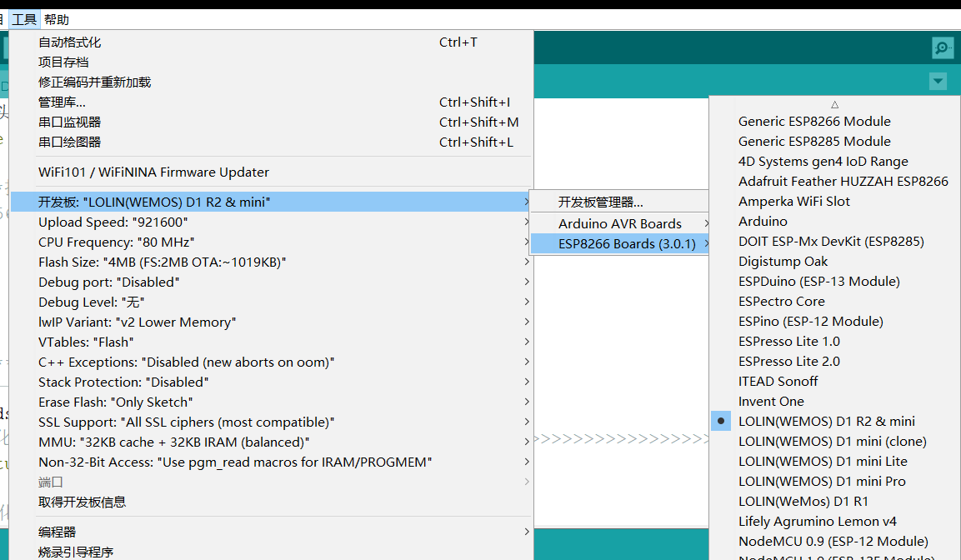Click the tab dropdown arrow icon
Viewport: 961px width, 560px height.
pos(938,81)
